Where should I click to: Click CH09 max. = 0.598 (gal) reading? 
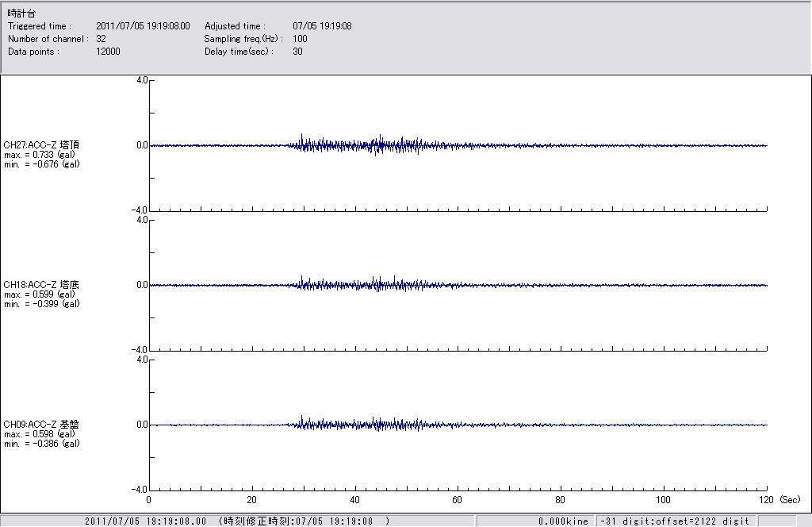point(40,434)
